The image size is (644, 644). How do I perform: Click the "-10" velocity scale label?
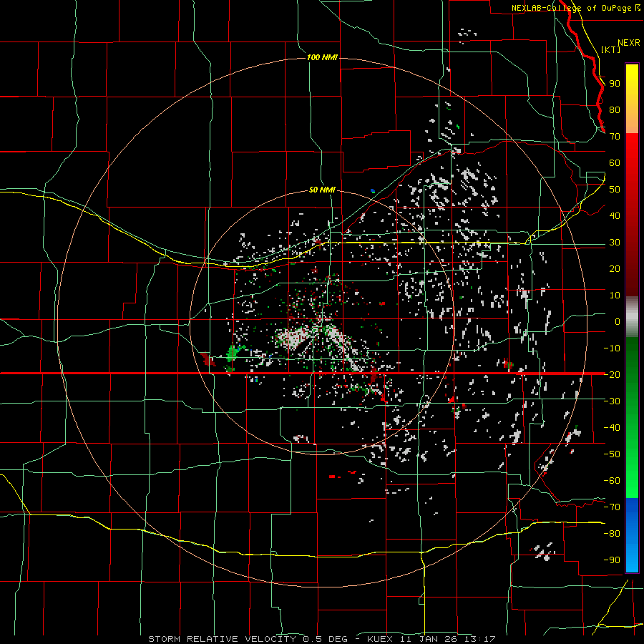coord(612,348)
